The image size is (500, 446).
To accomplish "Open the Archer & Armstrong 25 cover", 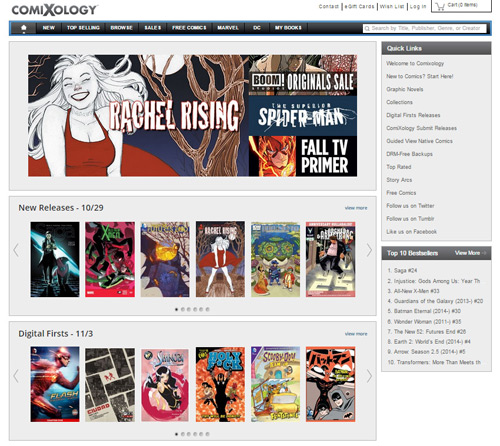I will click(331, 259).
